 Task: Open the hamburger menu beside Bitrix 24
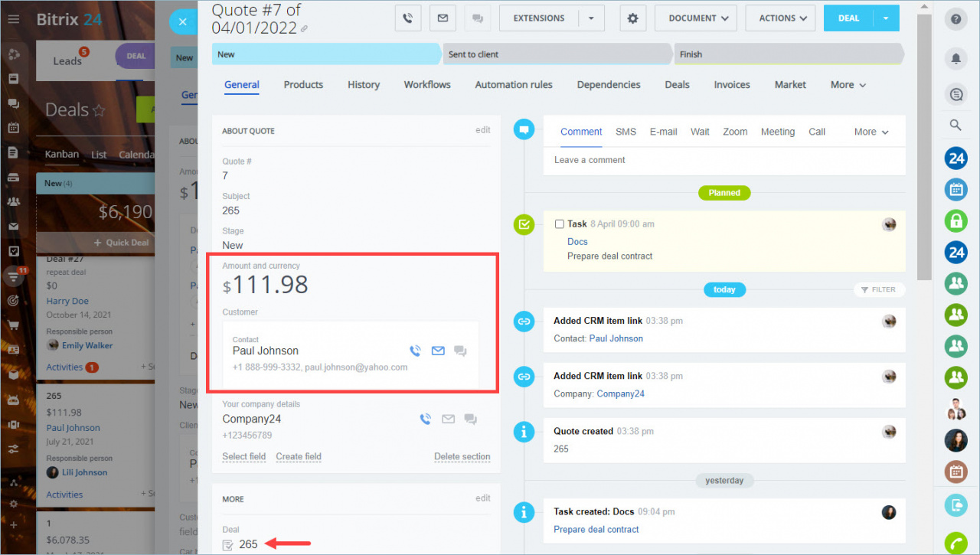coord(14,19)
